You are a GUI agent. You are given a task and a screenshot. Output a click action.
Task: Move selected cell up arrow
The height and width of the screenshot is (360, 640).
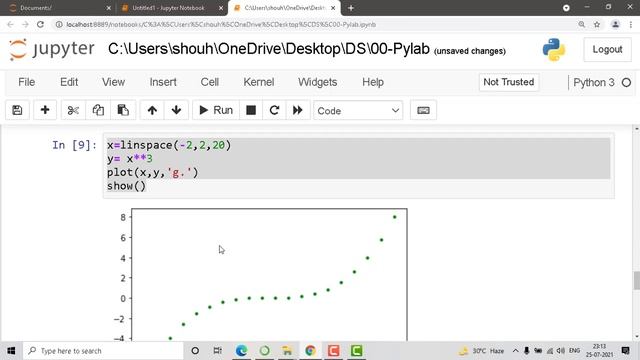(152, 110)
